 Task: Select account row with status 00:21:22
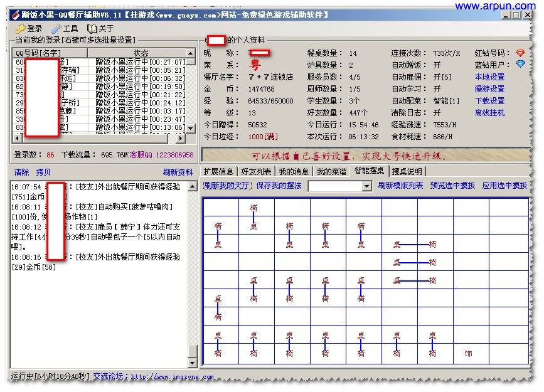100,95
